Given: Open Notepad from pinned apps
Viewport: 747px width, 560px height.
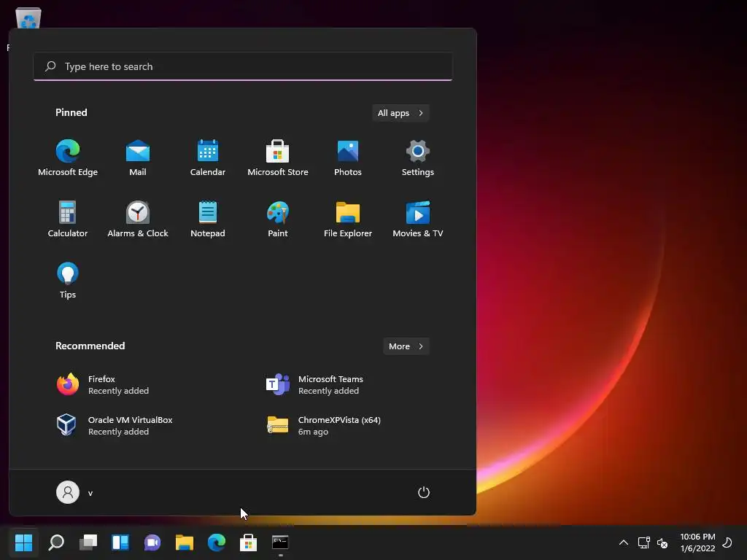Looking at the screenshot, I should pyautogui.click(x=208, y=219).
